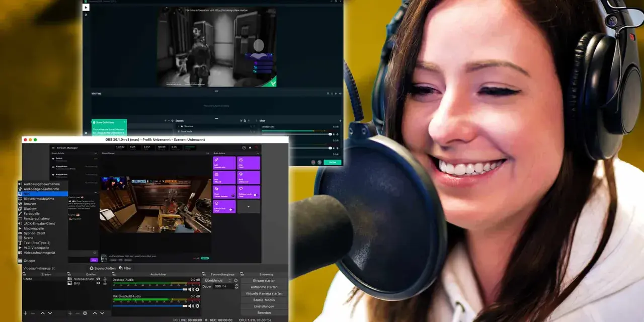Open the Stream Manager hamburger menu

coord(53,148)
